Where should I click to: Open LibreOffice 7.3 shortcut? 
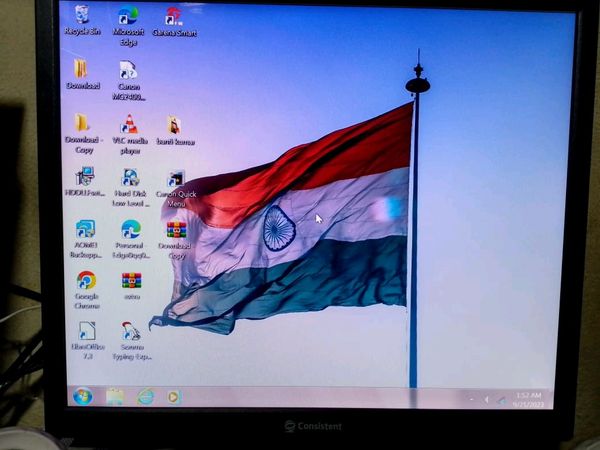pyautogui.click(x=88, y=331)
